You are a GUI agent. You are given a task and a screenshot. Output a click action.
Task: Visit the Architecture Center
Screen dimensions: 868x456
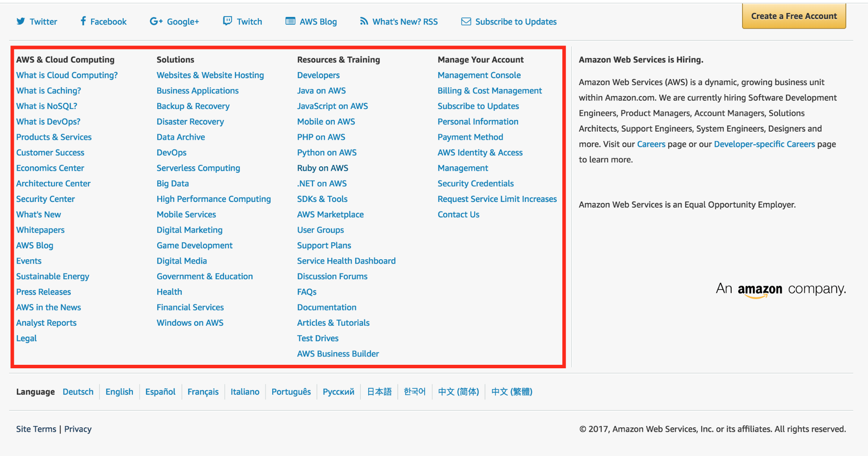pyautogui.click(x=53, y=184)
